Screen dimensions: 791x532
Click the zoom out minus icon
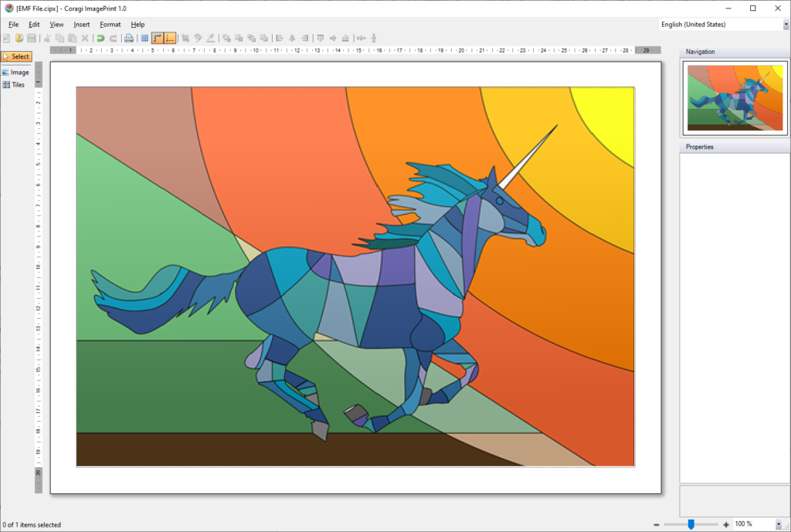click(x=657, y=524)
